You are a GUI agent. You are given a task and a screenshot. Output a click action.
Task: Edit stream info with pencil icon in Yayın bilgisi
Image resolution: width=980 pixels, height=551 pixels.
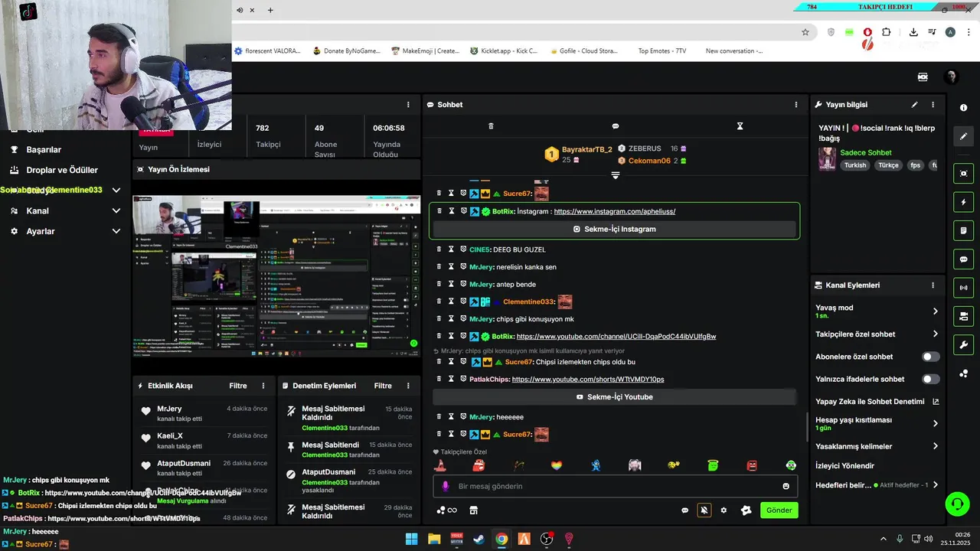pos(914,105)
